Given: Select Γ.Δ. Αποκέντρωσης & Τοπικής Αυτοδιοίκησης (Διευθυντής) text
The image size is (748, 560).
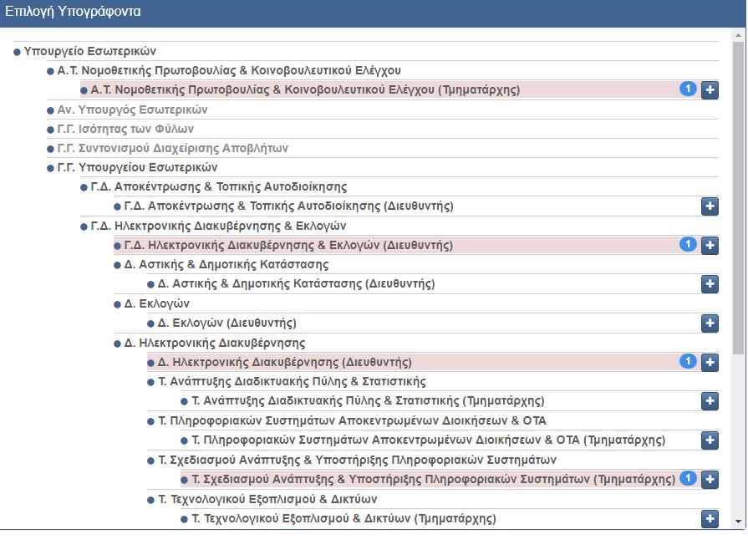Looking at the screenshot, I should pyautogui.click(x=288, y=206).
